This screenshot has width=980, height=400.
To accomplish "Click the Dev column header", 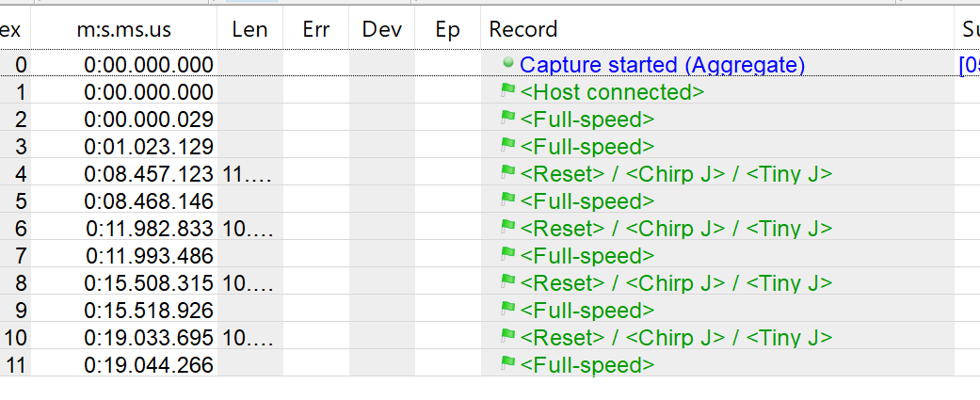I will [382, 29].
